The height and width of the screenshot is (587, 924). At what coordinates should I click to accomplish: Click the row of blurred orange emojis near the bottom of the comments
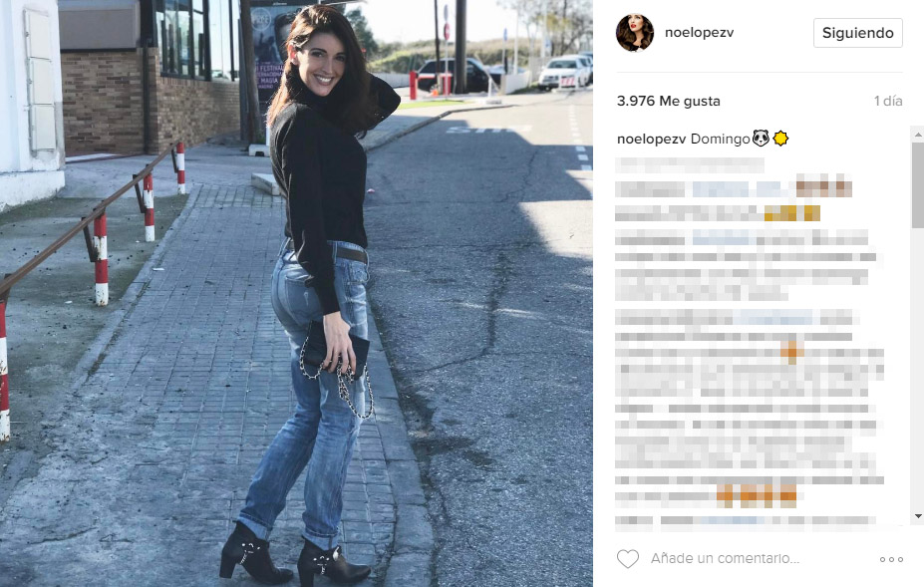[757, 495]
